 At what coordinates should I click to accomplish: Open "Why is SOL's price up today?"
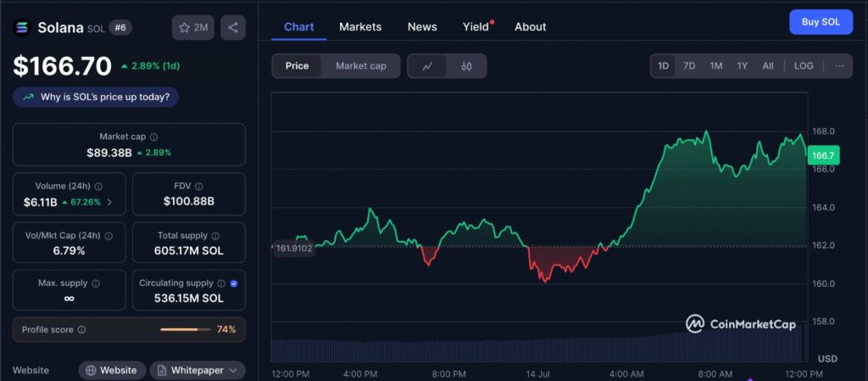[x=96, y=98]
